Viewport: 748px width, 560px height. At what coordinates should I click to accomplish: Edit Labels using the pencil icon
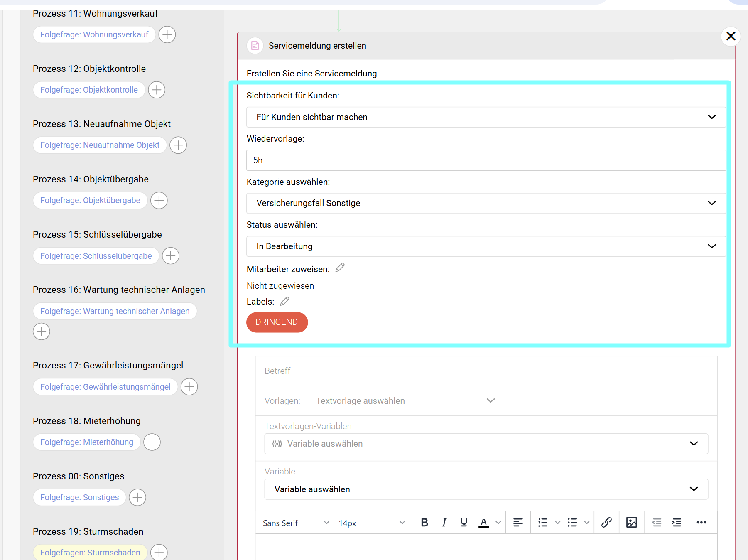tap(284, 301)
